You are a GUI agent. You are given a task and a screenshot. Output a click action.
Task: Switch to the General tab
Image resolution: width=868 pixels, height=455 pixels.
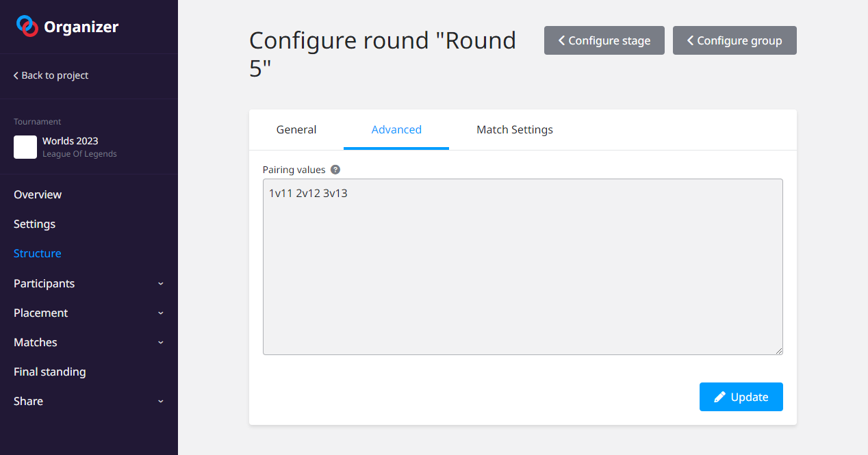click(296, 129)
